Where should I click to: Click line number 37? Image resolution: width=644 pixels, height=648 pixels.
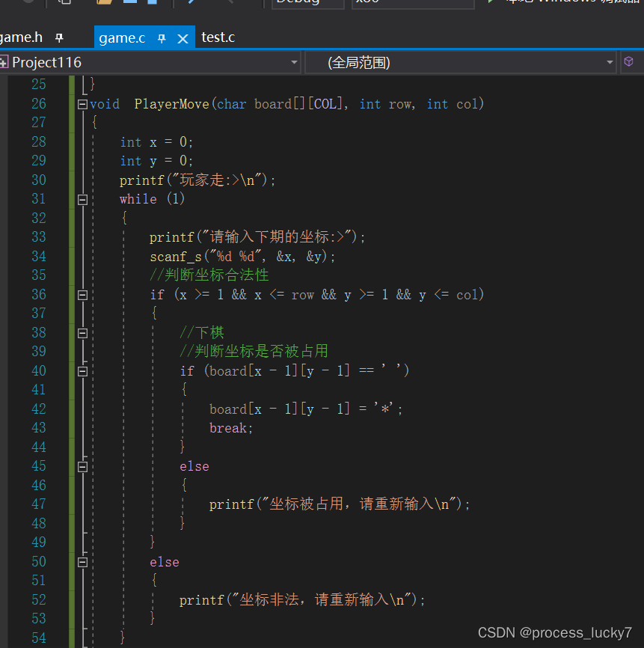tap(39, 314)
